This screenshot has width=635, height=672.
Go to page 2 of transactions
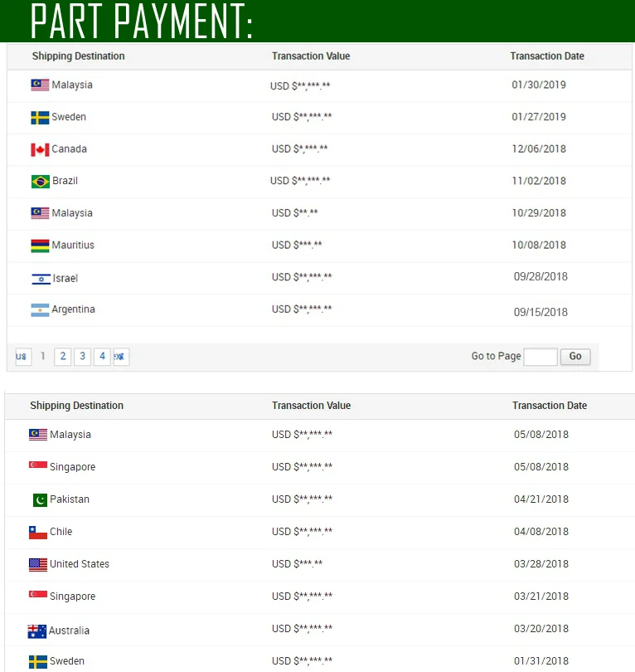(x=62, y=357)
